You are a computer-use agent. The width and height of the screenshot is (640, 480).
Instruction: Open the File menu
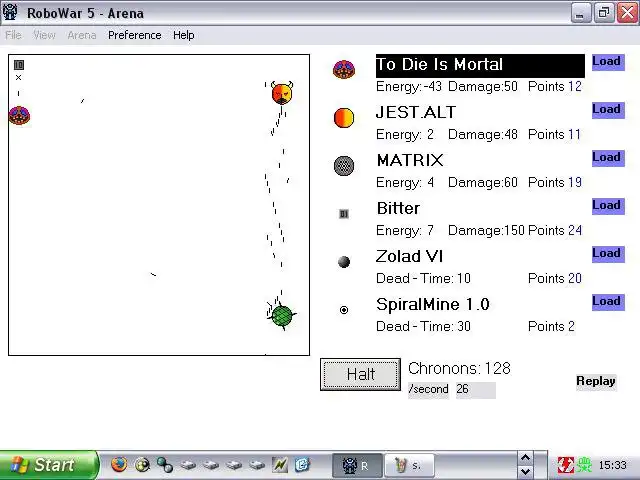tap(13, 35)
